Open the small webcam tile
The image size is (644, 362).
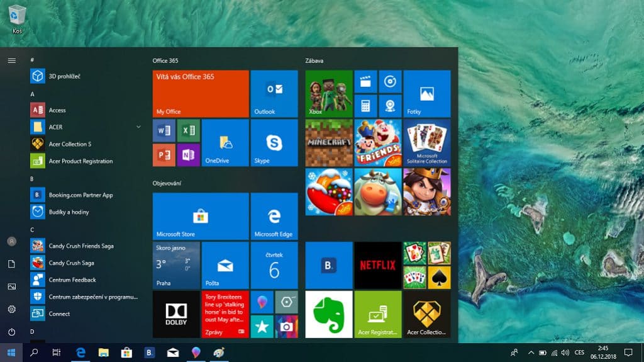(x=390, y=106)
